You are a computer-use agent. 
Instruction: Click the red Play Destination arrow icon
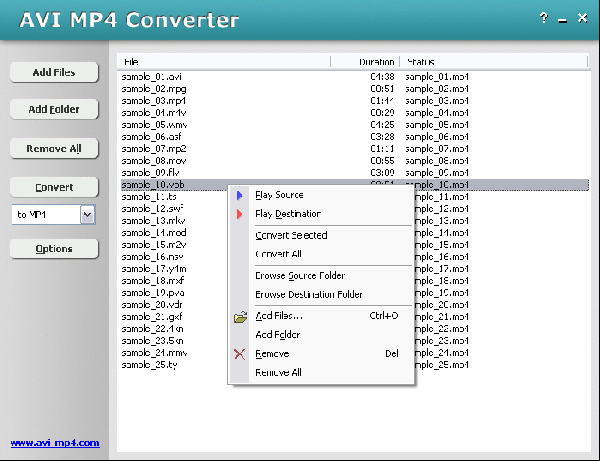[239, 214]
